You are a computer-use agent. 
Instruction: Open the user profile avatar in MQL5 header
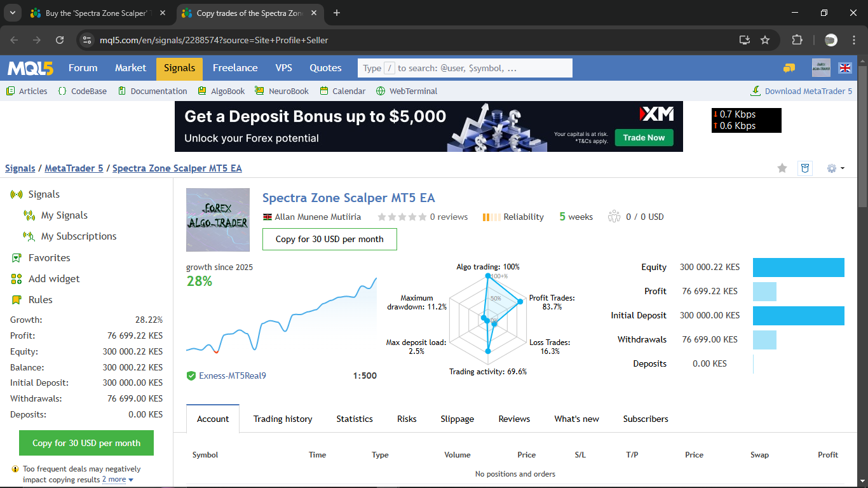822,68
